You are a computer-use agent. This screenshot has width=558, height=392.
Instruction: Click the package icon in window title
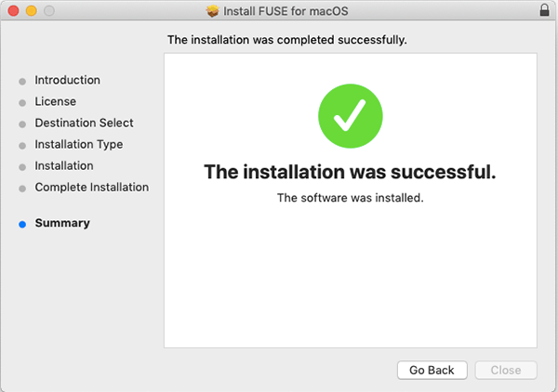pyautogui.click(x=212, y=11)
